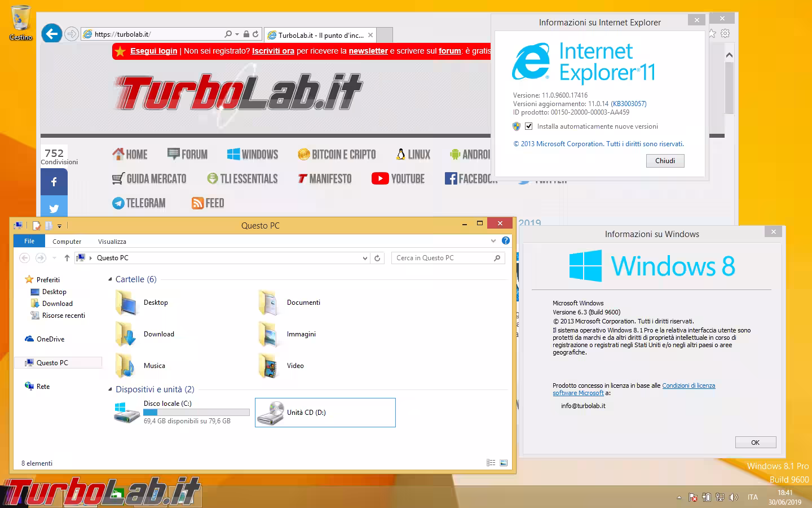812x508 pixels.
Task: Select Unità CD (D:) drive
Action: (325, 412)
